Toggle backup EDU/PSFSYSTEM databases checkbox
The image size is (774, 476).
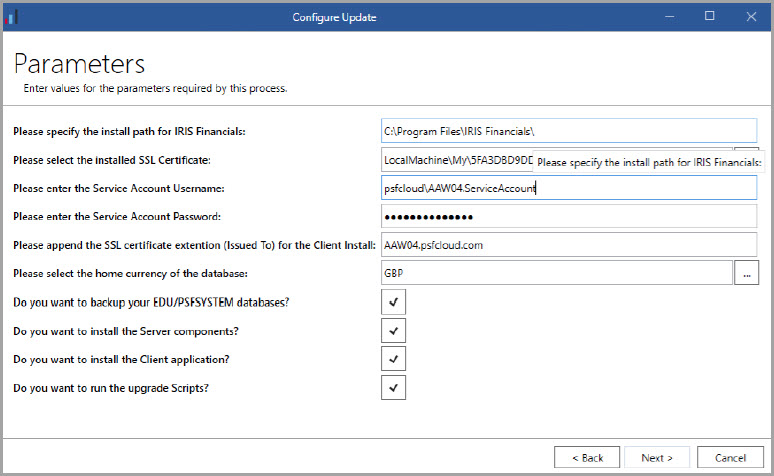coord(393,302)
